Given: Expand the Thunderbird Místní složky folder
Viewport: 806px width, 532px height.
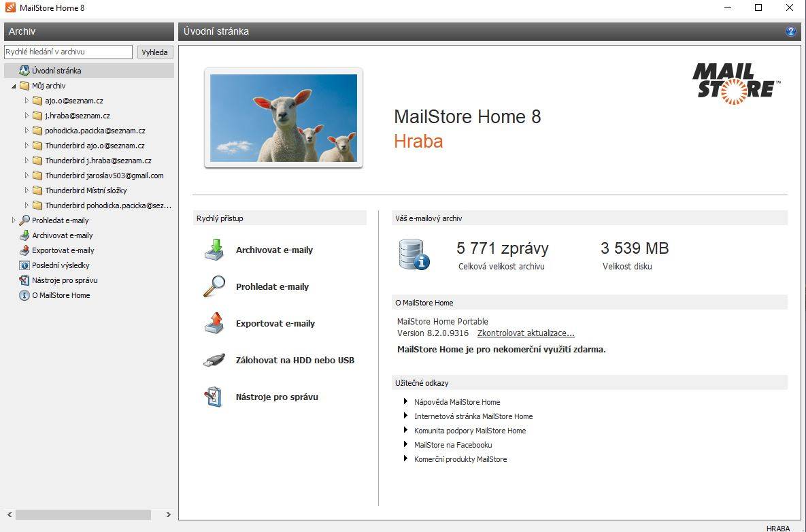Looking at the screenshot, I should pyautogui.click(x=27, y=190).
